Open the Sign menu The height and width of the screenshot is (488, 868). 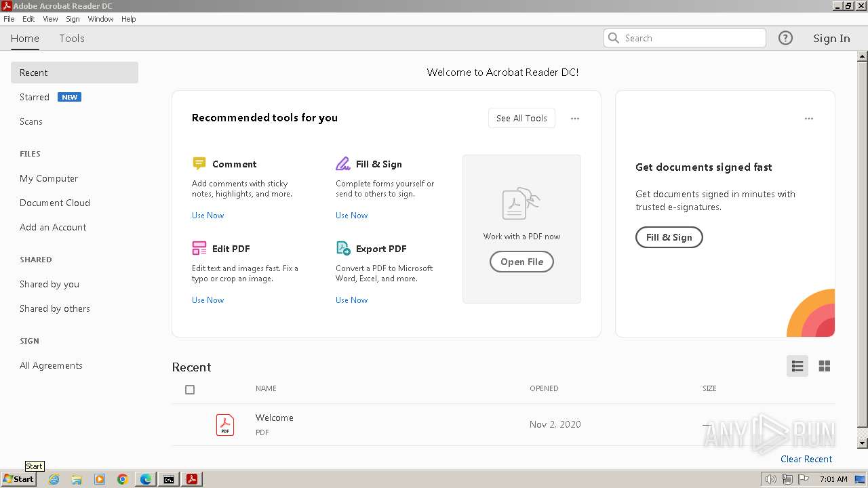[x=73, y=19]
